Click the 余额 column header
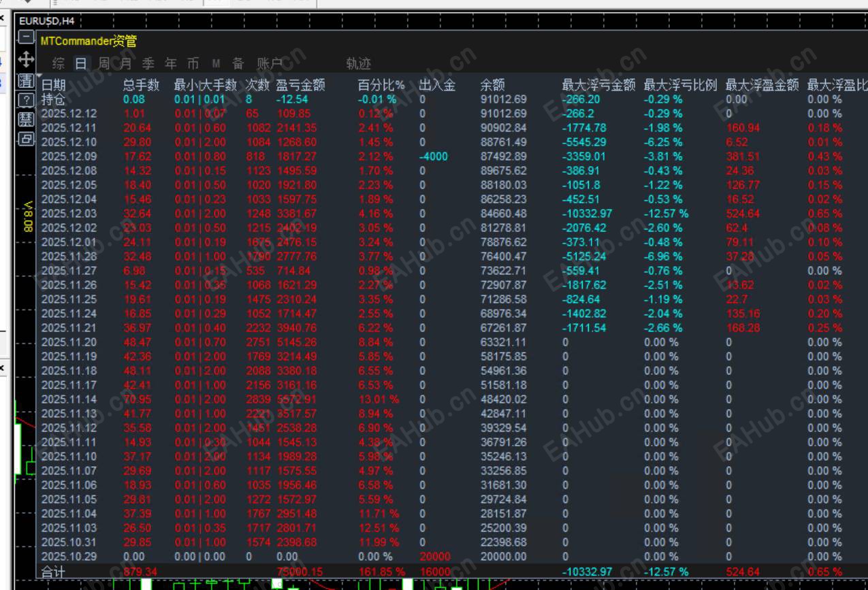Viewport: 868px width, 590px height. point(493,85)
